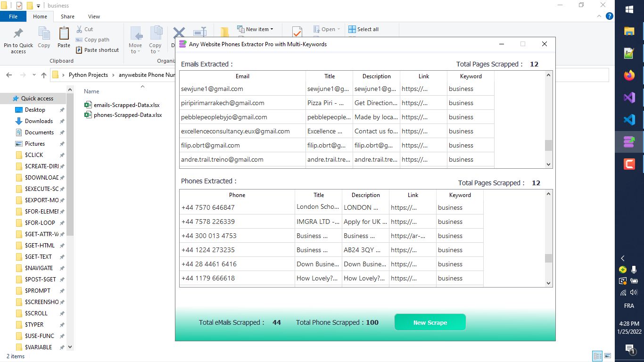The width and height of the screenshot is (644, 362).
Task: Click Select all in the ribbon
Action: pyautogui.click(x=363, y=29)
